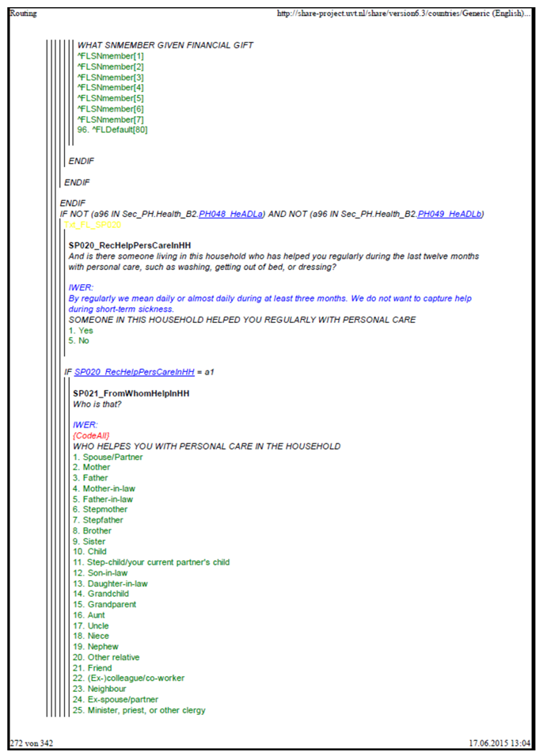Viewport: 543px width, 756px height.
Task: Select '^FLSNmember[1]' entry
Action: pos(111,56)
